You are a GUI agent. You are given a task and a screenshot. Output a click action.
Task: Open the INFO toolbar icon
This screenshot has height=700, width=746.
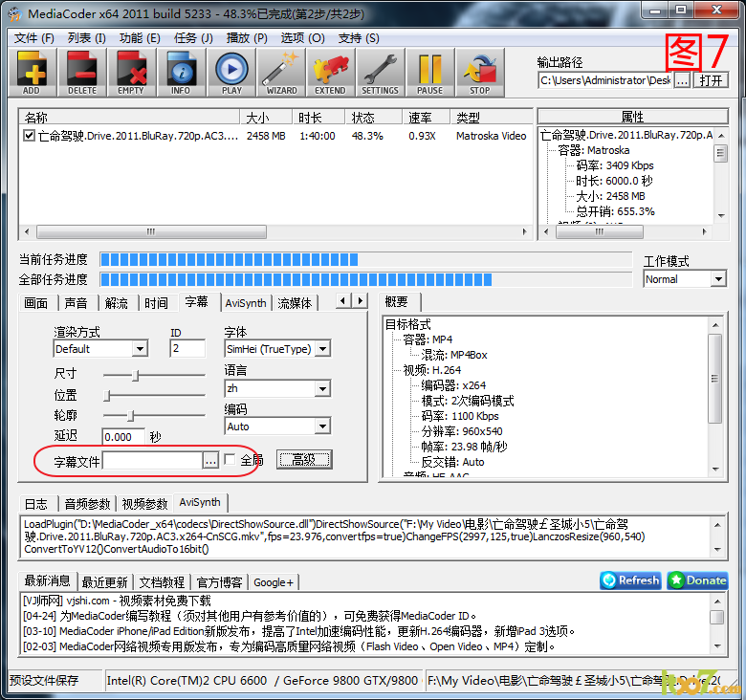point(181,72)
